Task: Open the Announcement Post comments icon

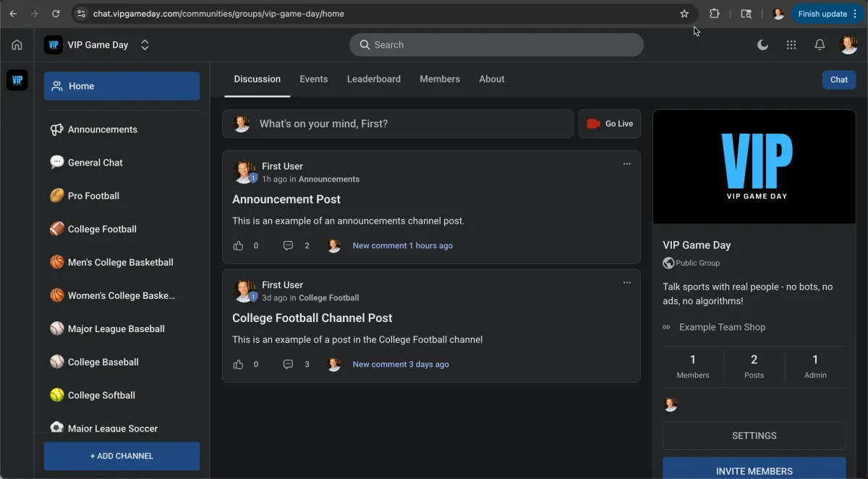Action: tap(288, 246)
